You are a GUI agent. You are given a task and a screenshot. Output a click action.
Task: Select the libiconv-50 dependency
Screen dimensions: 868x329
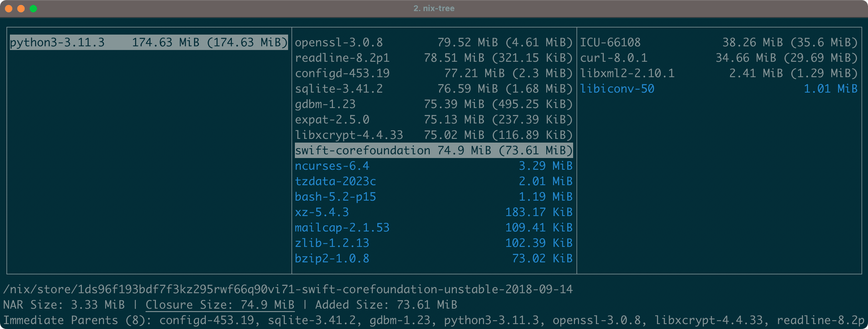coord(718,89)
